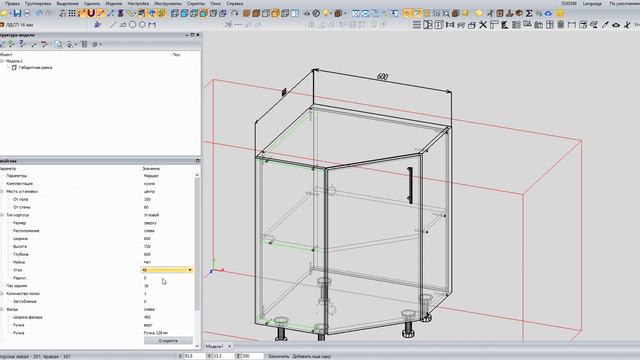The image size is (640, 360).
Task: Click the wireframe cube render icon
Action: coord(285,13)
